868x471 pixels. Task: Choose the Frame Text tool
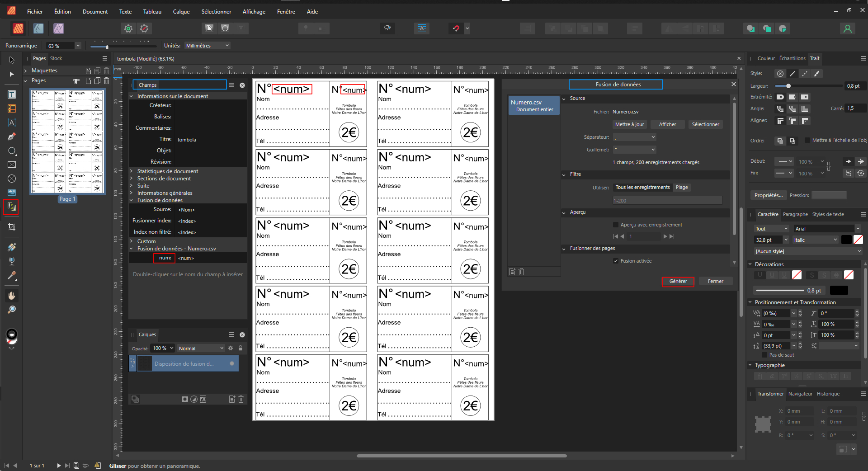pos(12,94)
